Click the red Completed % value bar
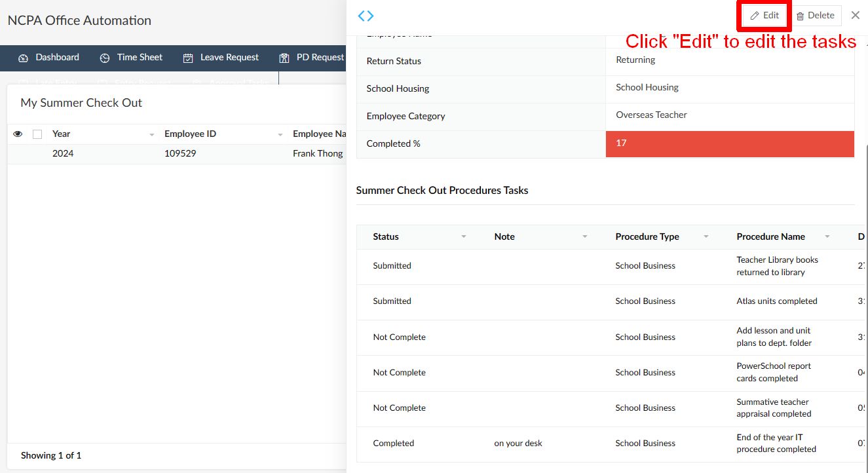The width and height of the screenshot is (868, 473). click(x=730, y=143)
